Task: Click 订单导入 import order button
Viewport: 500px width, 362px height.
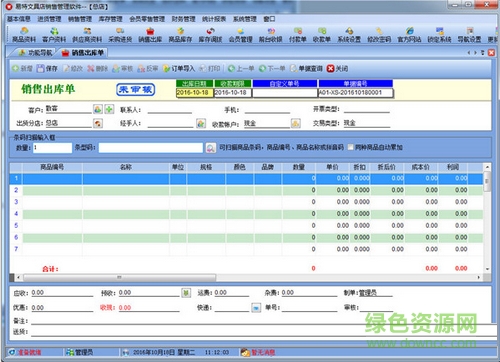Action: click(179, 68)
